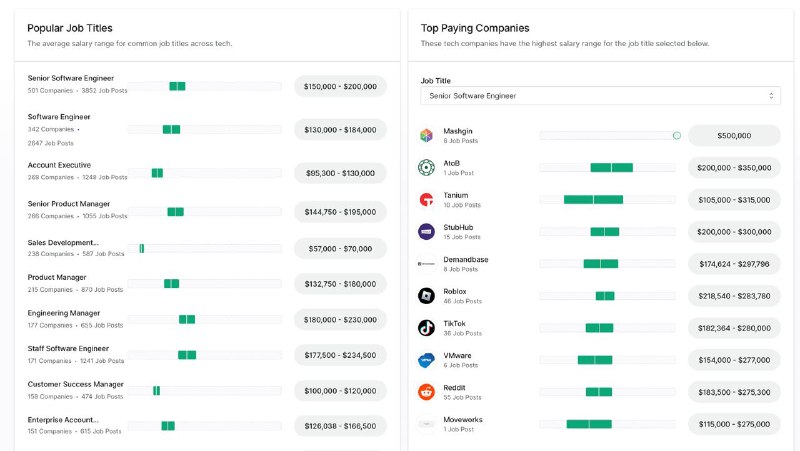Click the Product Manager salary range bar
Viewport: 800px width, 451px height.
coord(171,283)
